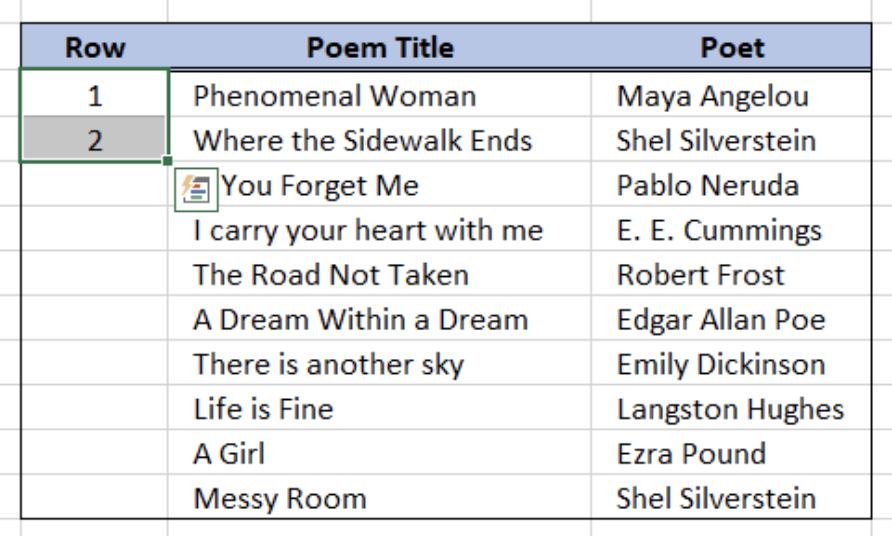Click the I carry your heart with me cell

[380, 229]
